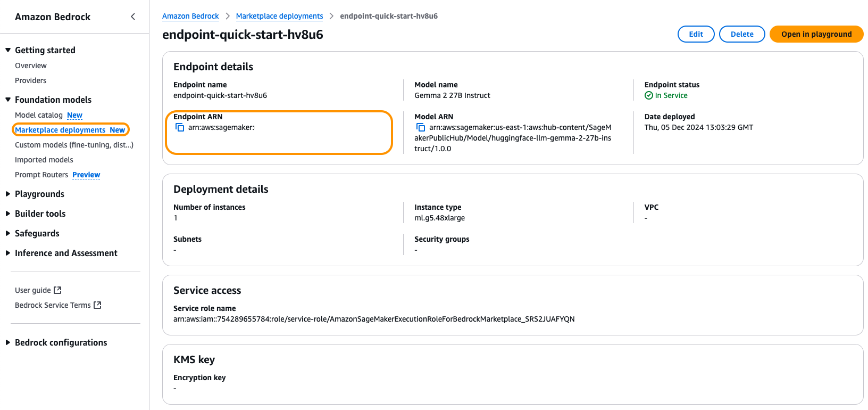Click Open in playground button

click(816, 34)
